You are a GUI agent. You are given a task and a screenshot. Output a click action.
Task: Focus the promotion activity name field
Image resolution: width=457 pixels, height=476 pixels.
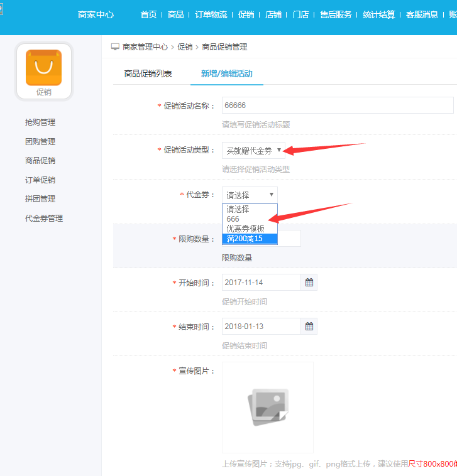(x=338, y=105)
